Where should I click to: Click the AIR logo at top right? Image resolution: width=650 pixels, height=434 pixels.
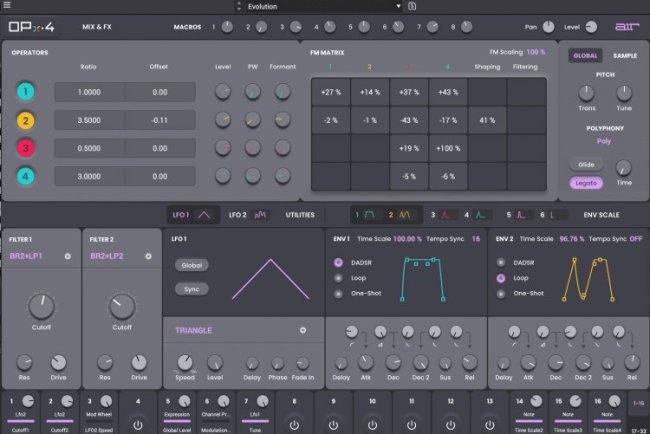click(627, 27)
